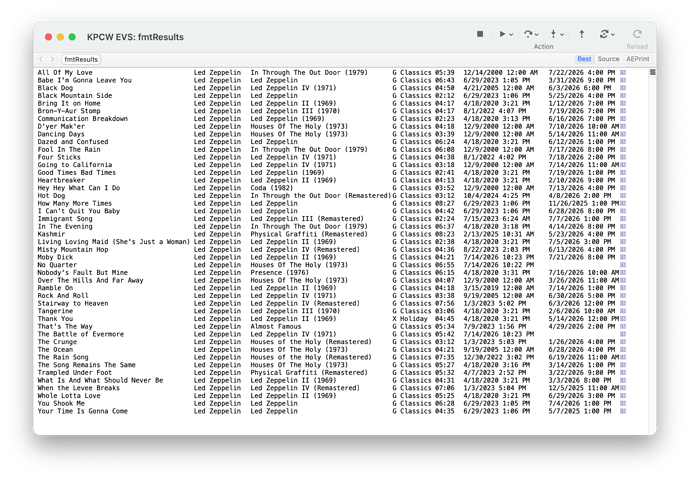Click the blue icon ending the Immigrant Song row
The width and height of the screenshot is (690, 479).
tap(623, 219)
